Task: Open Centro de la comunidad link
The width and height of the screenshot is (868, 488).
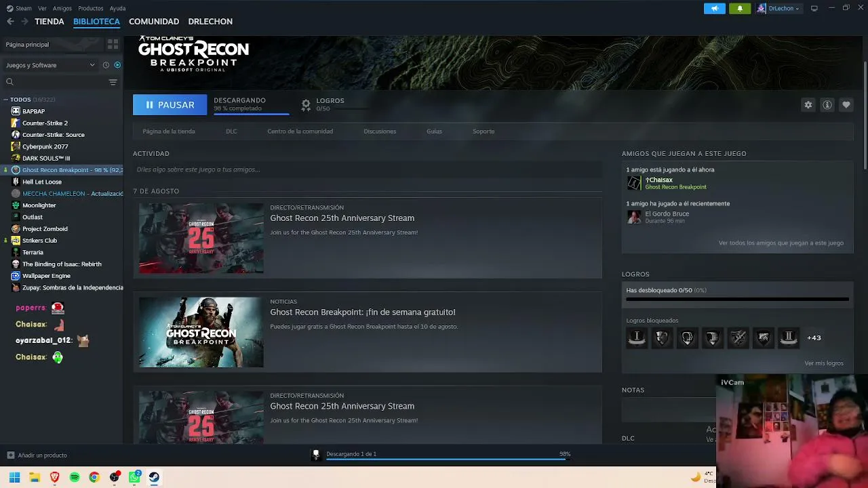Action: click(300, 131)
